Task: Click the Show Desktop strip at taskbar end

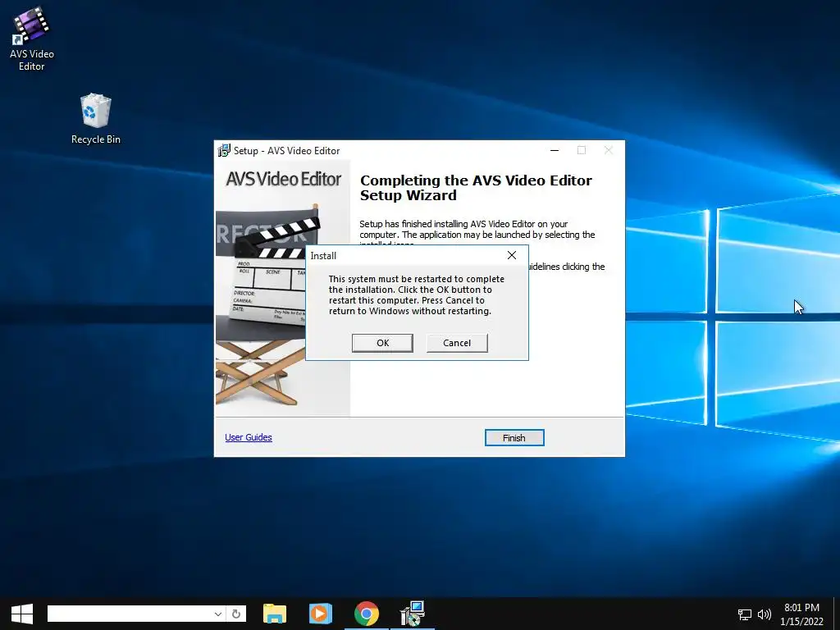Action: 837,614
